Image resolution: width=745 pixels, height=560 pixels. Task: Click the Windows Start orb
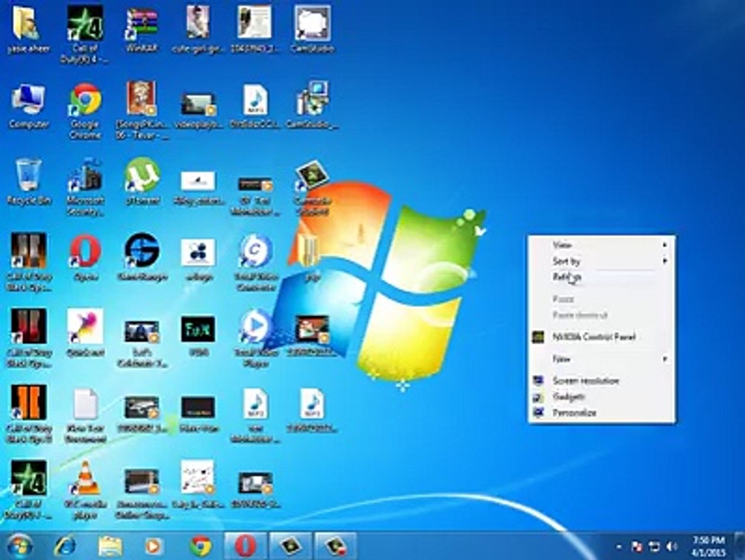19,546
